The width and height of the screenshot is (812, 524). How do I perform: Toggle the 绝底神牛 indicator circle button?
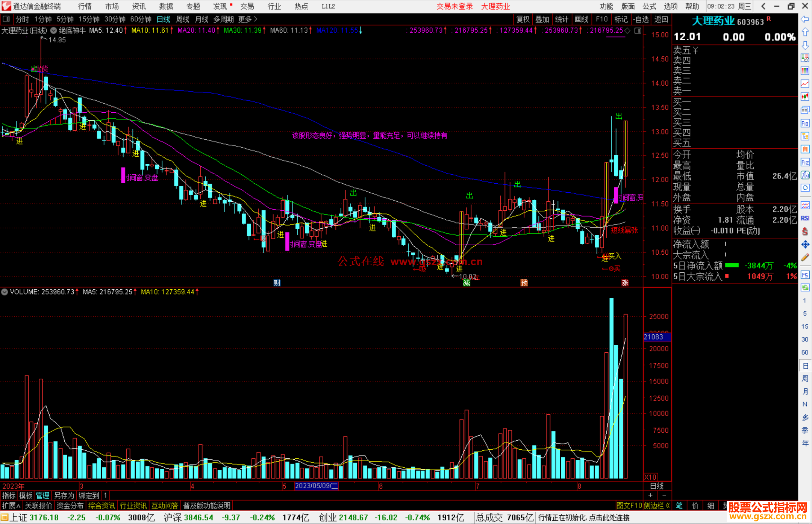54,30
